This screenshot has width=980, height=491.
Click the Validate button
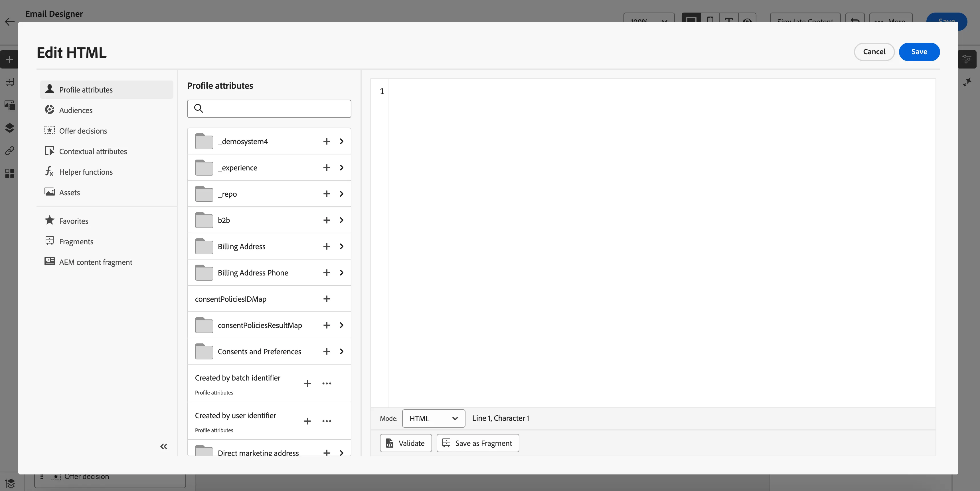coord(406,443)
